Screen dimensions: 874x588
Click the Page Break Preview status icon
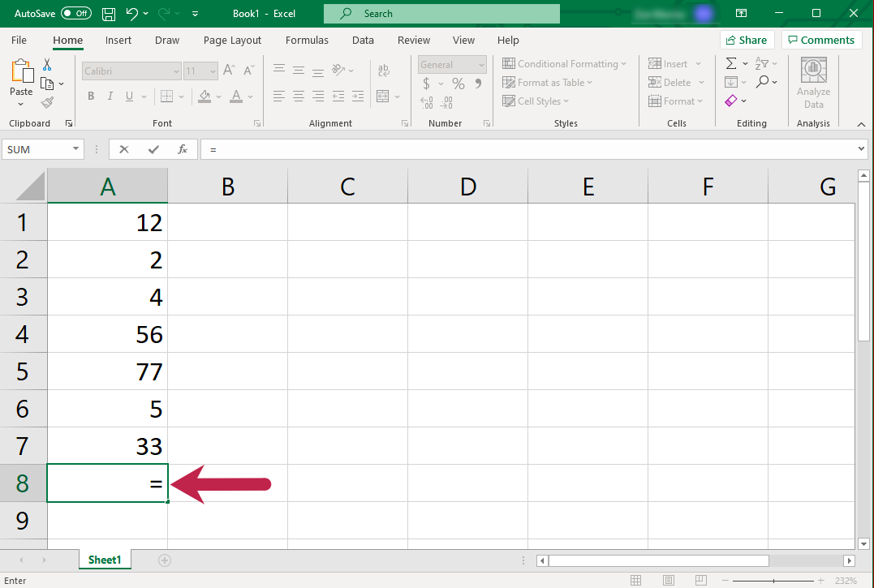pos(701,580)
